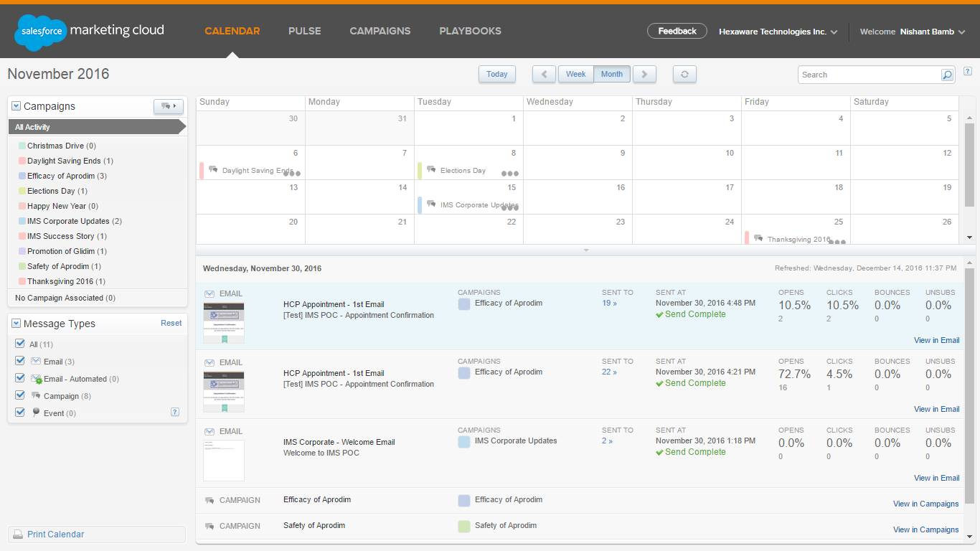
Task: Click the Salesforce Marketing Cloud logo
Action: (x=90, y=32)
